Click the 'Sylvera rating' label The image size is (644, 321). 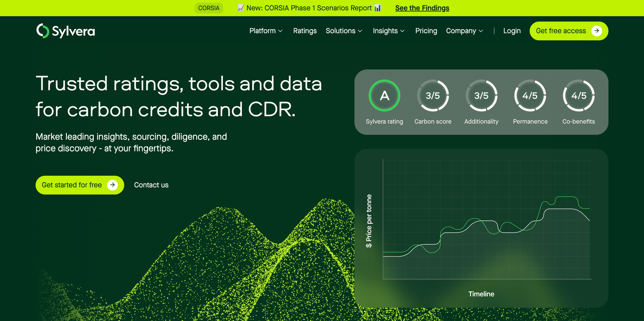point(384,121)
